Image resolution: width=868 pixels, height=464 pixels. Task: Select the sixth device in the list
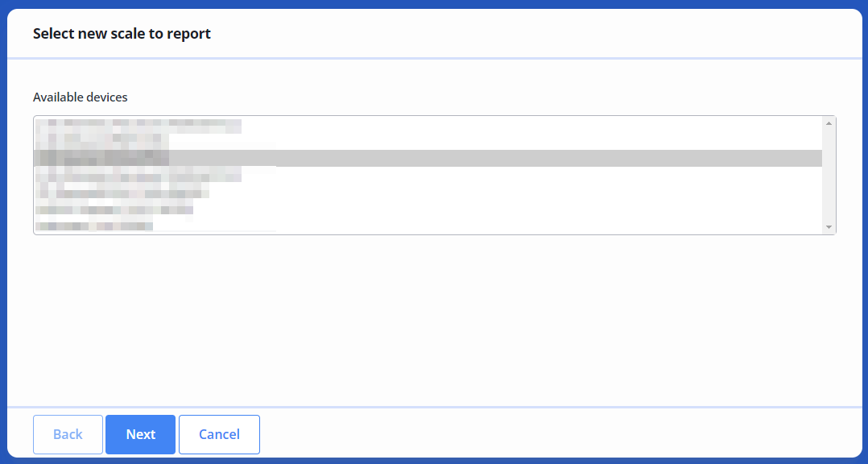(x=113, y=209)
